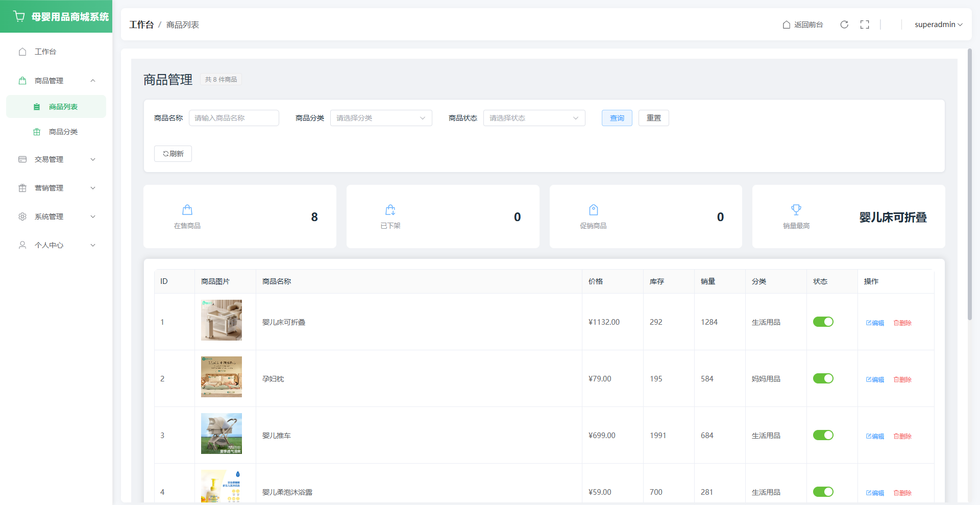980x505 pixels.
Task: Open the 商品分类 filter dropdown
Action: click(x=381, y=118)
